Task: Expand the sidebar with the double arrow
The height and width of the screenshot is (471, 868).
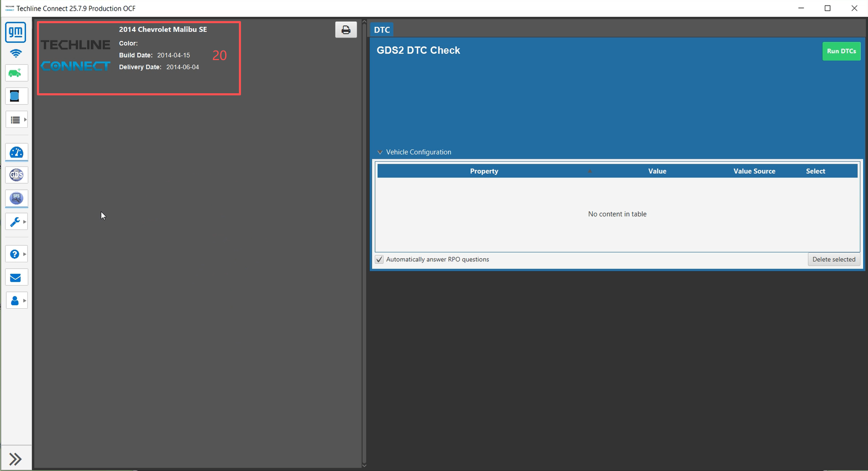Action: [15, 459]
